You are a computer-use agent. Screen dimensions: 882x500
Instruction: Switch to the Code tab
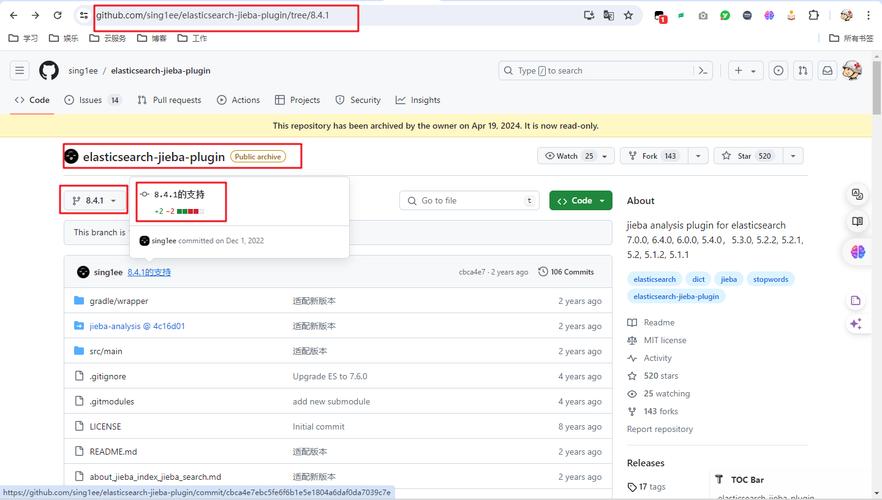click(32, 100)
